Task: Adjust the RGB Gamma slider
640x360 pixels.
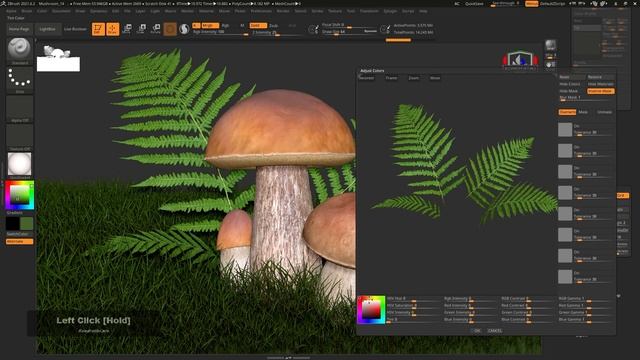Action: point(585,299)
